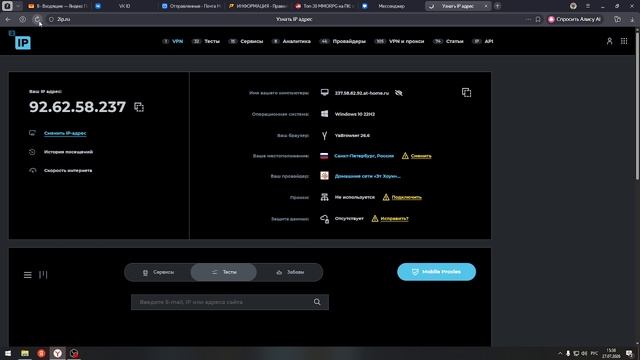Show hidden tray icons chevron
Viewport: 640px width, 360px height.
click(x=560, y=353)
